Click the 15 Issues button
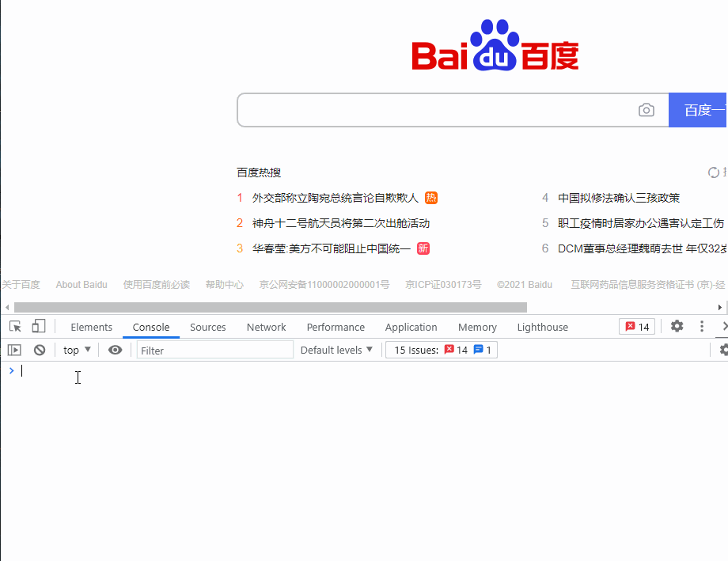This screenshot has height=561, width=728. (x=442, y=350)
